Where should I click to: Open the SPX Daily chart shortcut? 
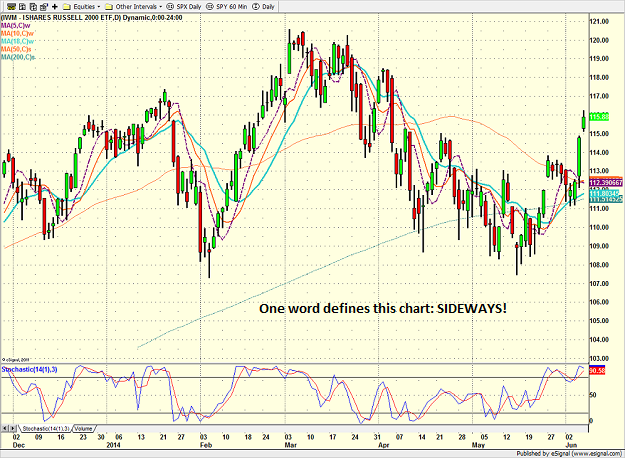(184, 6)
